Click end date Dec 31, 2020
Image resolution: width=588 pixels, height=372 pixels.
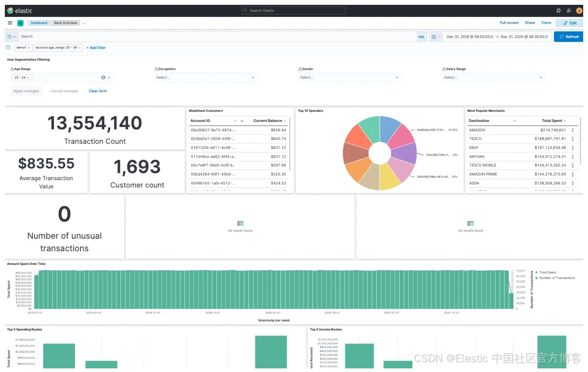[x=524, y=37]
